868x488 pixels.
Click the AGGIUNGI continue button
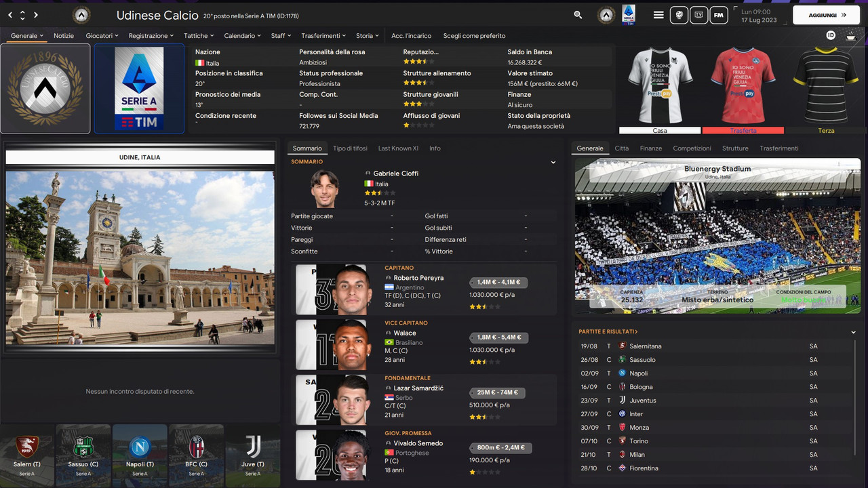827,15
